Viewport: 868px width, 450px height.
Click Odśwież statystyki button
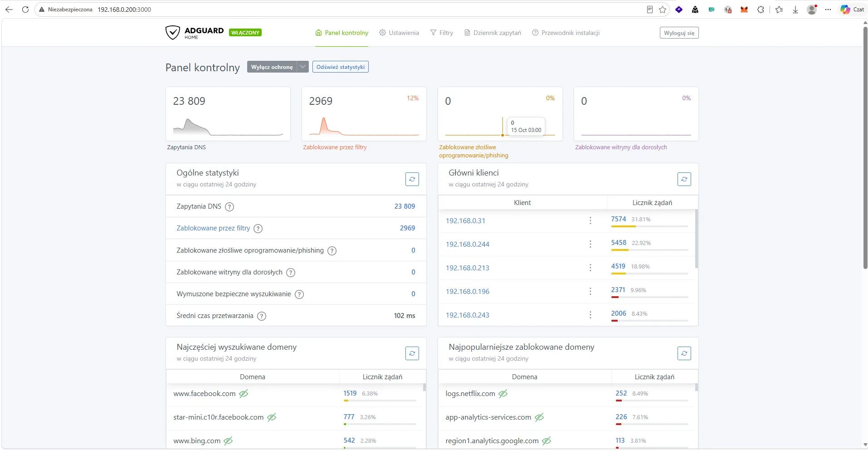click(x=341, y=67)
